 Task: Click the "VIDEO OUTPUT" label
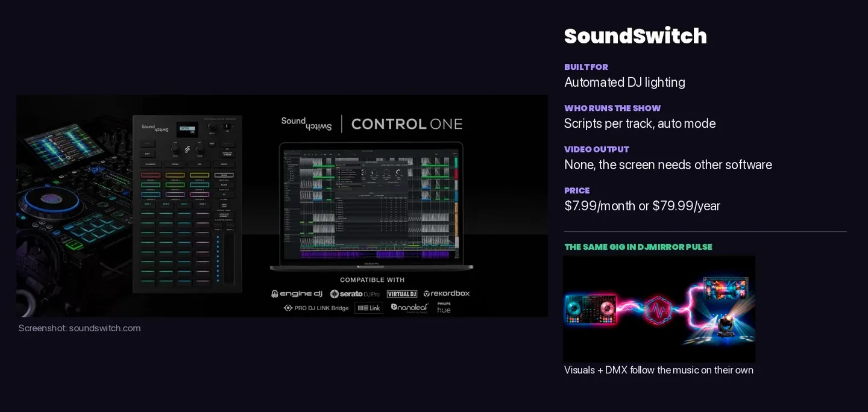(597, 149)
